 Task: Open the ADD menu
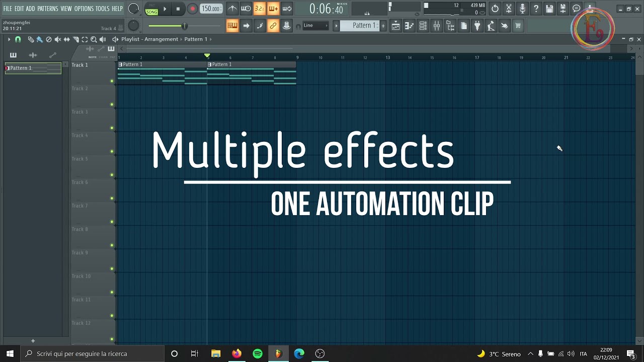click(x=31, y=9)
